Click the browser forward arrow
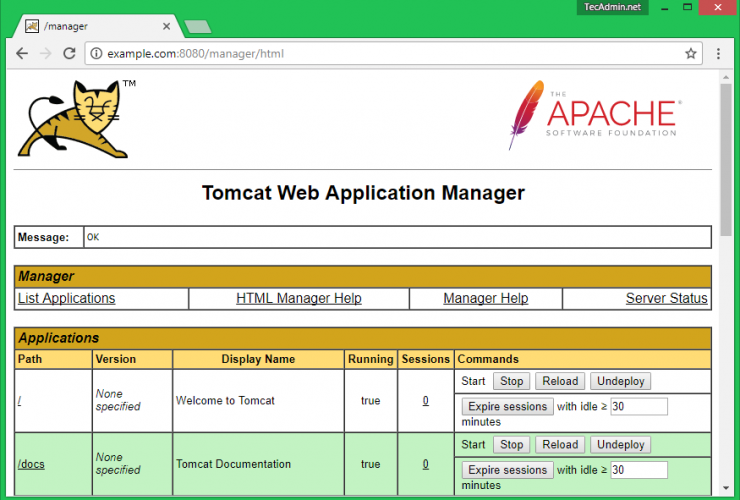740x500 pixels. 45,53
